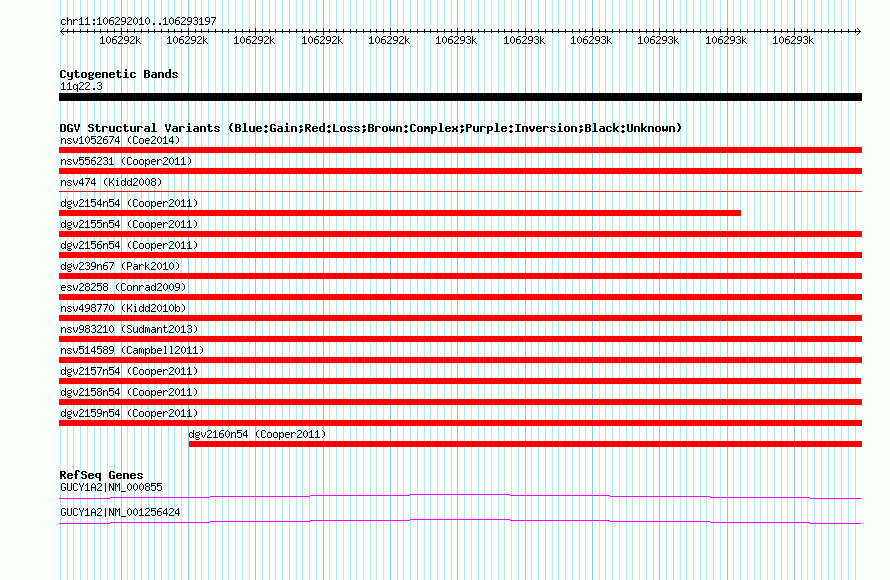
Task: Open variant nsv1052674 (Coe2014) label
Action: (120, 140)
